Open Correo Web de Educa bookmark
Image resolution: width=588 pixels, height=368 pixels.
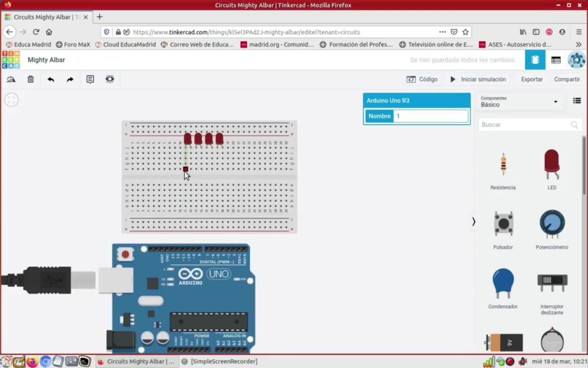tap(197, 45)
